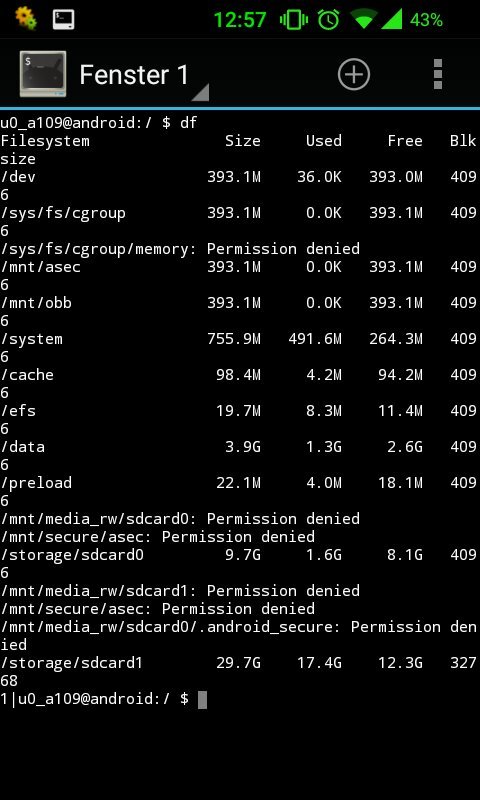Expand the Fenster 1 window dropdown

pos(200,92)
